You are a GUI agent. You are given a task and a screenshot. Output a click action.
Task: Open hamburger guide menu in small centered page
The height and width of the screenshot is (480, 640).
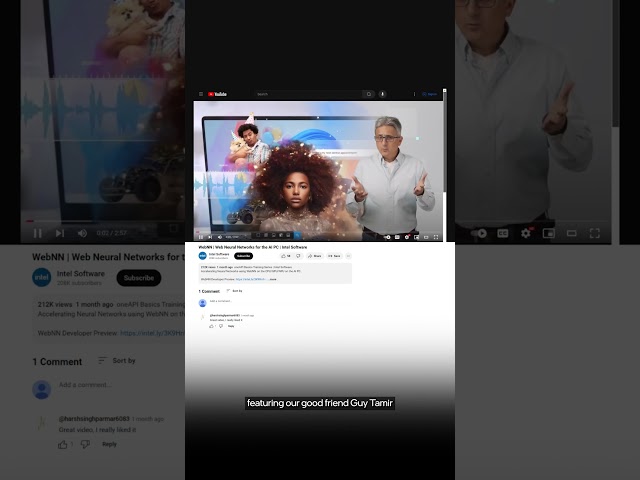(x=201, y=94)
